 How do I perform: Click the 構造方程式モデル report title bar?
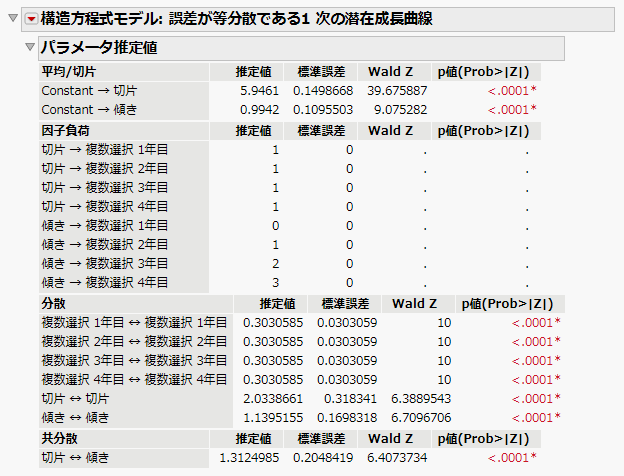pyautogui.click(x=318, y=19)
